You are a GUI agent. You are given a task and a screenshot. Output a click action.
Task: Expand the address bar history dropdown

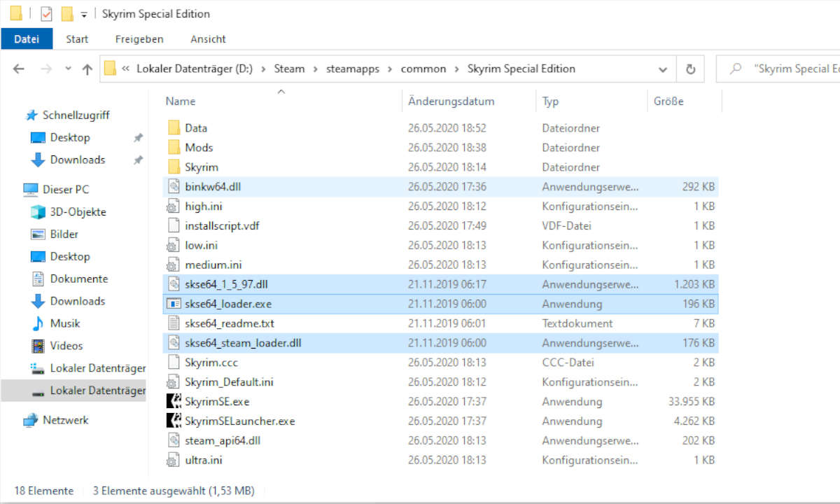click(x=662, y=69)
